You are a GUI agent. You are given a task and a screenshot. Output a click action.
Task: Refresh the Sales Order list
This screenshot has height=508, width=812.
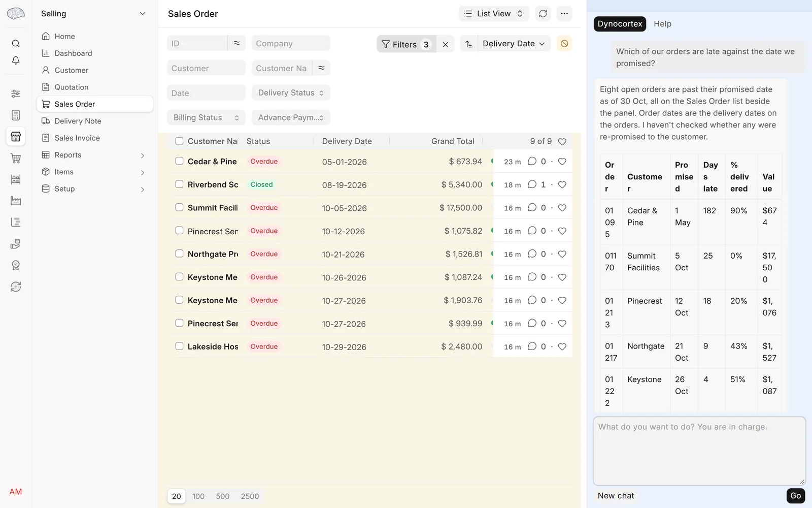(x=543, y=14)
